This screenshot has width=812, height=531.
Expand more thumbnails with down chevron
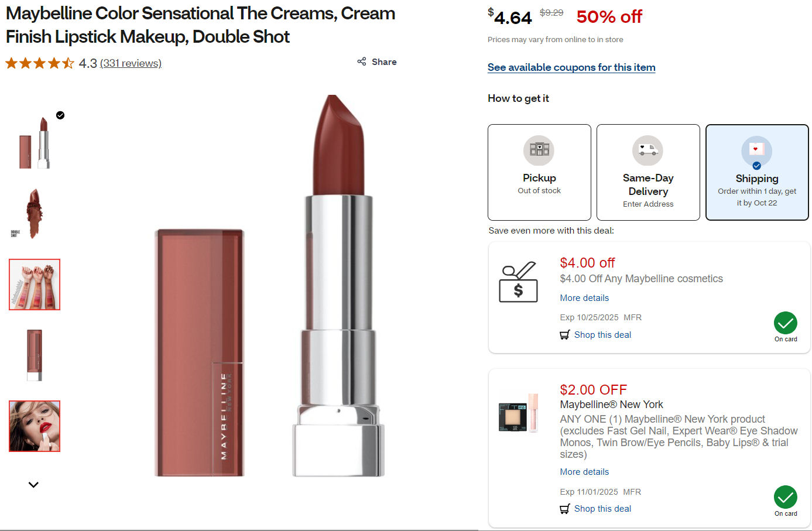33,485
